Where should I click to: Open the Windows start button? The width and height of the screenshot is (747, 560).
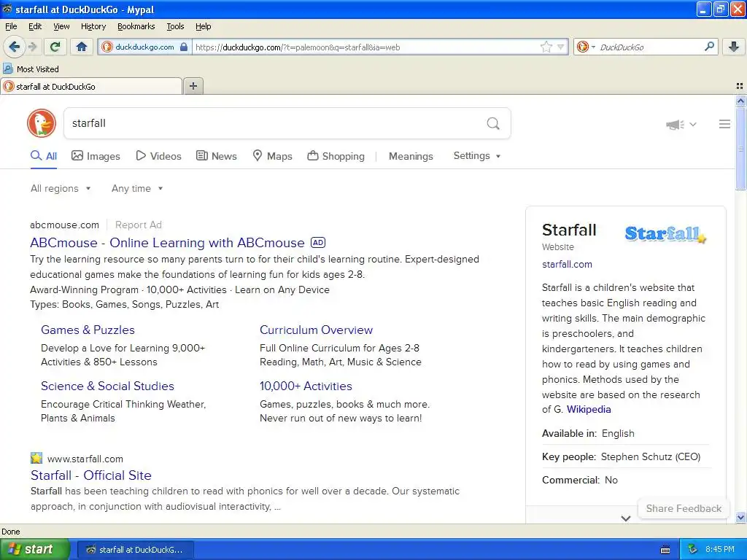pyautogui.click(x=35, y=550)
